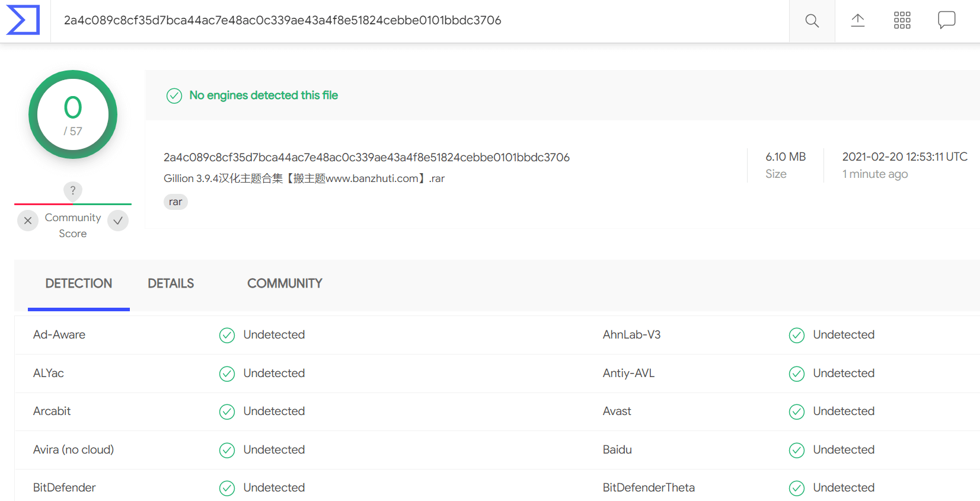The image size is (980, 501).
Task: Open the apps grid icon
Action: 902,20
